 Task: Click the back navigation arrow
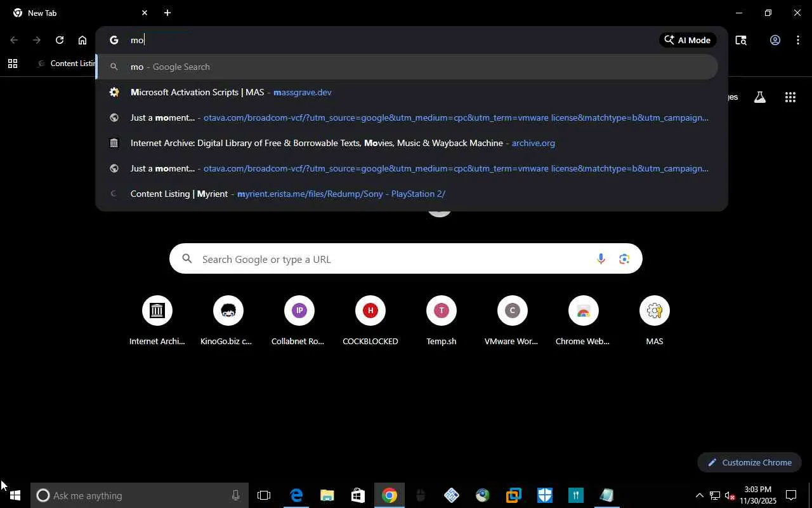(x=14, y=40)
